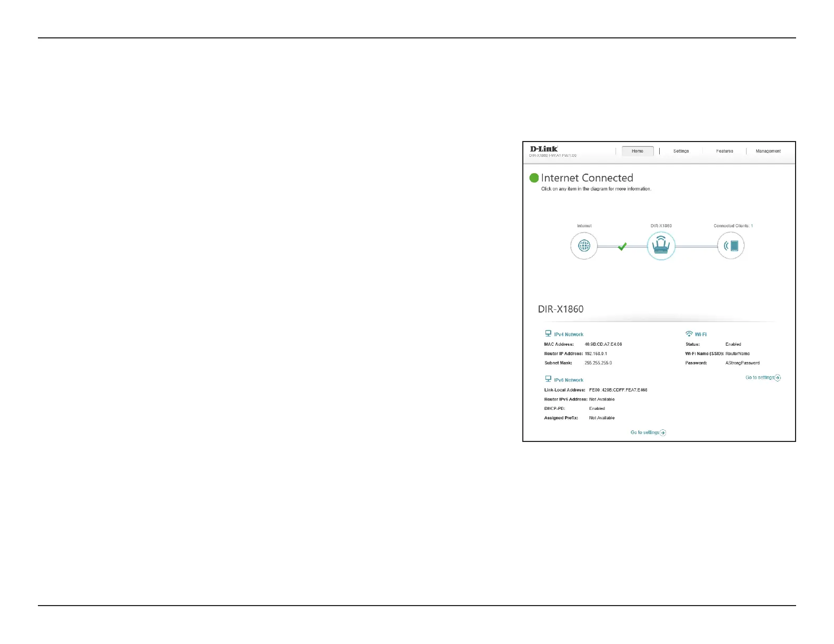Select the MAC address value 40:9B:CD:A7:E4:66
The width and height of the screenshot is (834, 644).
[x=603, y=344]
